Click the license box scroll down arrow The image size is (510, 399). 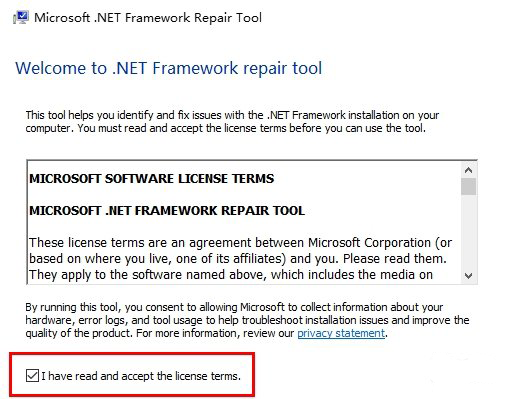click(x=468, y=276)
